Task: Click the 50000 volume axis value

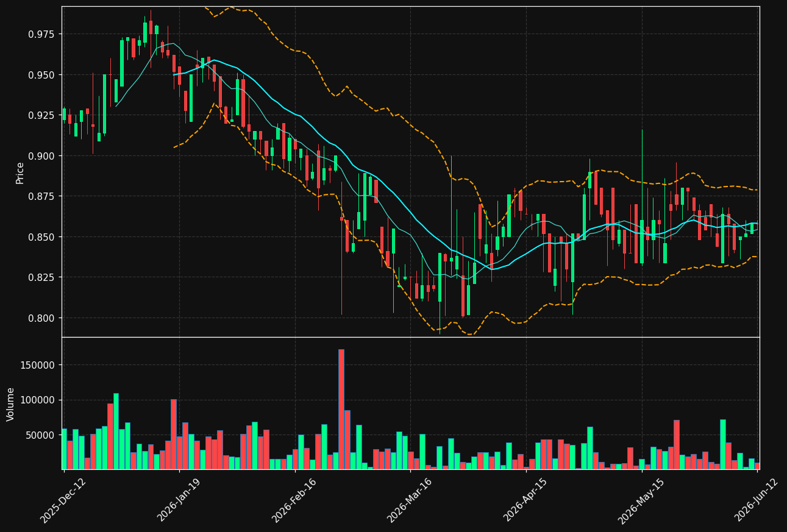Action: (x=41, y=435)
